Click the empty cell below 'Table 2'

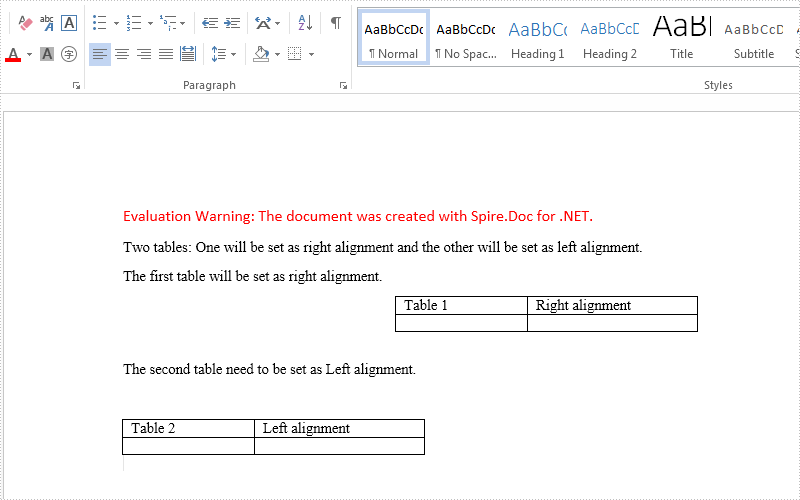pyautogui.click(x=188, y=446)
